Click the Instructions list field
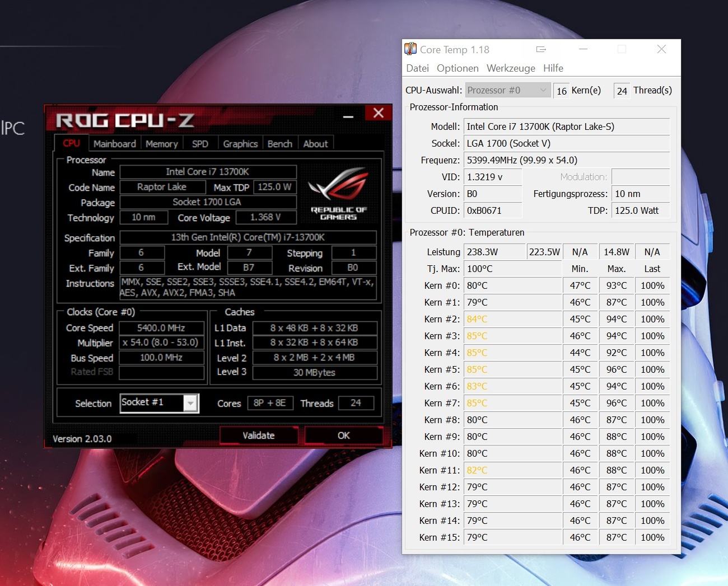This screenshot has width=728, height=586. 248,288
